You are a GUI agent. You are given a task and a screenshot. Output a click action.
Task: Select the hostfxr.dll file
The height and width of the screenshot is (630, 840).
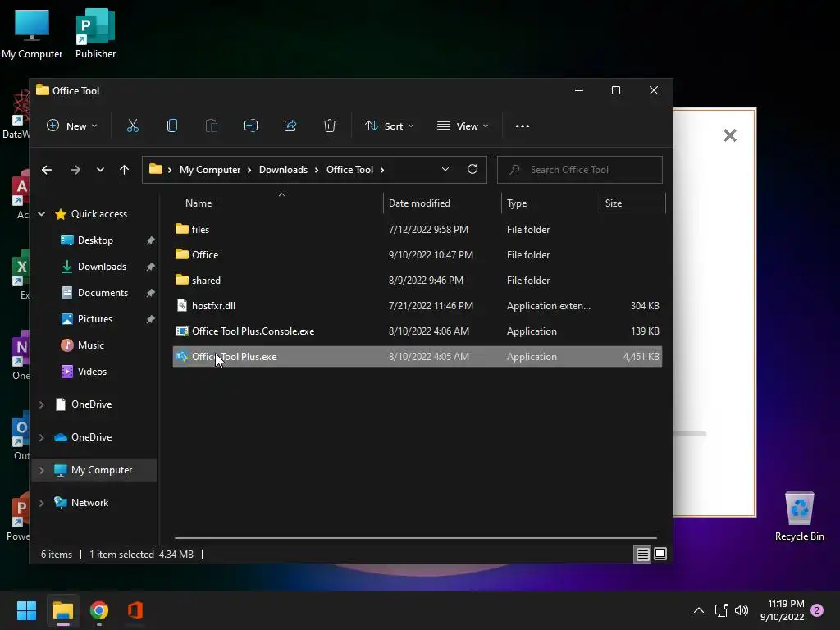[418, 306]
